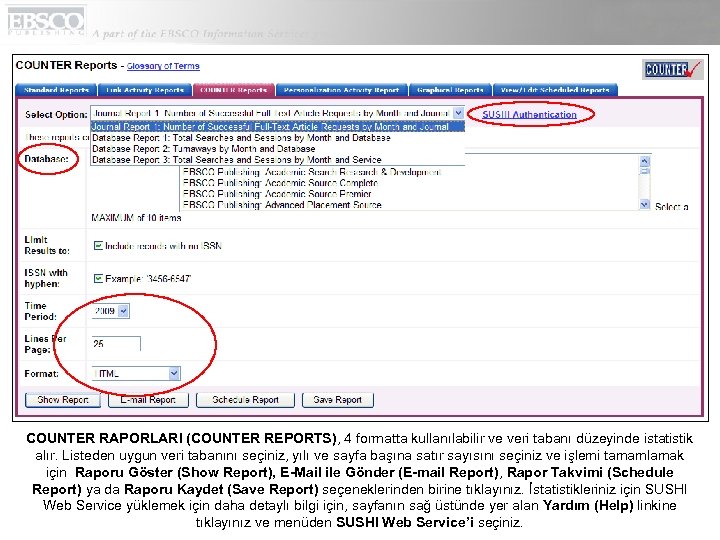The height and width of the screenshot is (540, 720).
Task: Expand the Select Option dropdown arrow
Action: pos(458,113)
